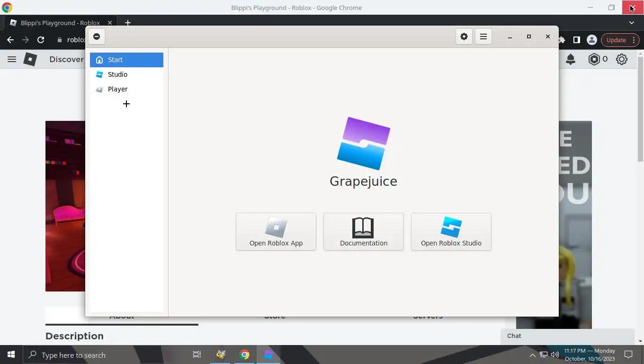Open Roblox notifications bell

click(x=571, y=59)
